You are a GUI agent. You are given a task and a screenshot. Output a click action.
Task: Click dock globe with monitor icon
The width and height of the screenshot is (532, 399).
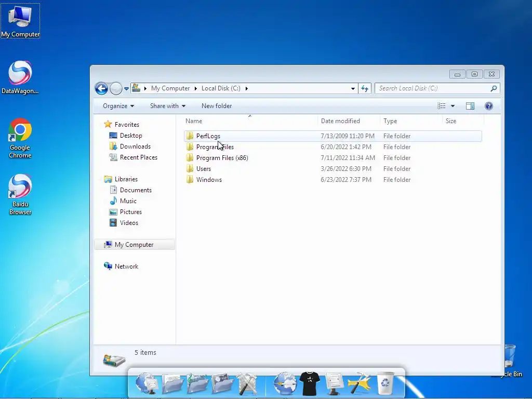pos(147,383)
